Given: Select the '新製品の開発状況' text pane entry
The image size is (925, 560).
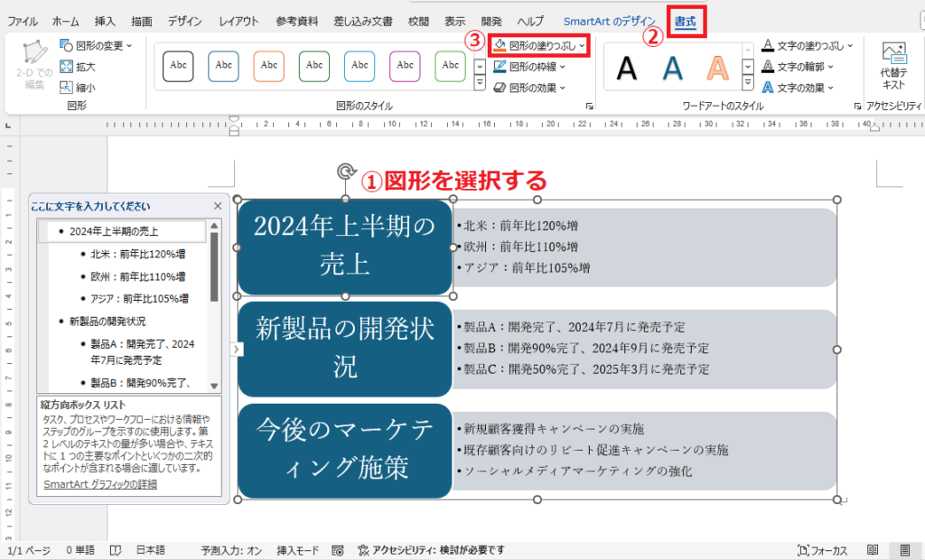Looking at the screenshot, I should point(107,322).
